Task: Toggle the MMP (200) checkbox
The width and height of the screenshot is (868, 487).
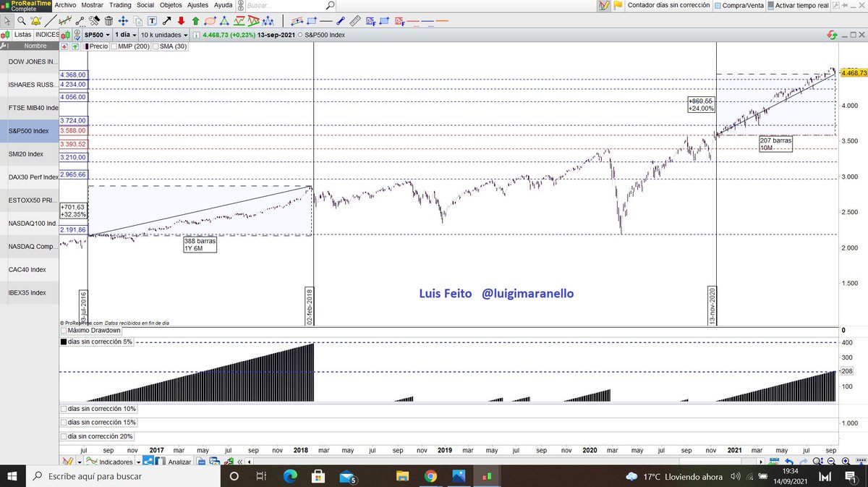Action: point(114,46)
